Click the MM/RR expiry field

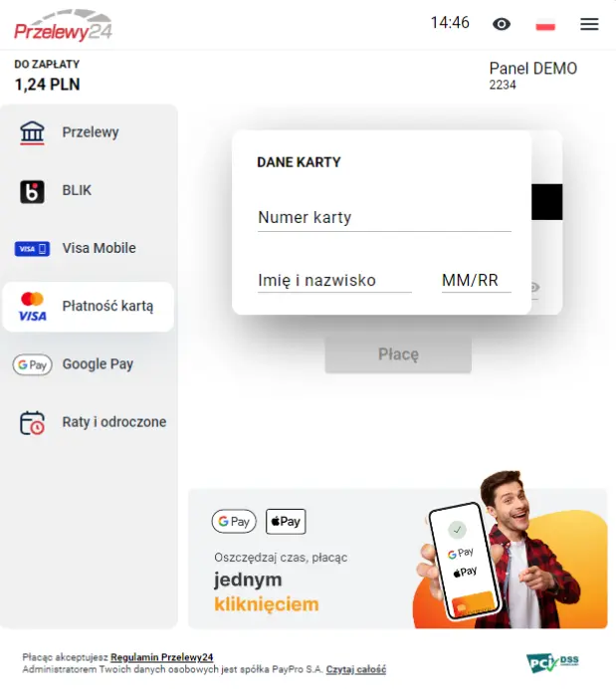pos(476,281)
